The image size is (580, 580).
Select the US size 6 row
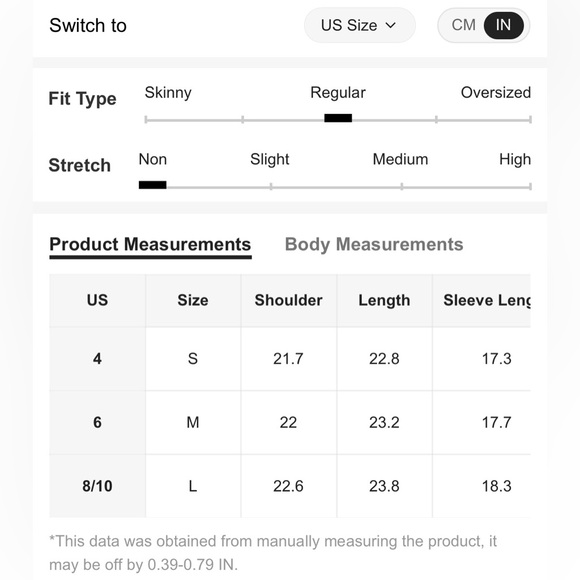pos(290,422)
